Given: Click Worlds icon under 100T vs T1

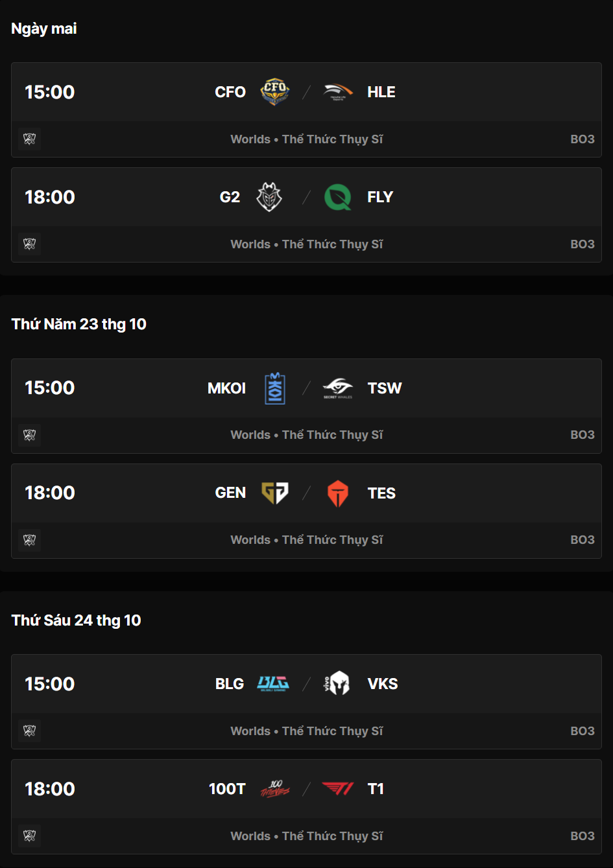Looking at the screenshot, I should (29, 836).
